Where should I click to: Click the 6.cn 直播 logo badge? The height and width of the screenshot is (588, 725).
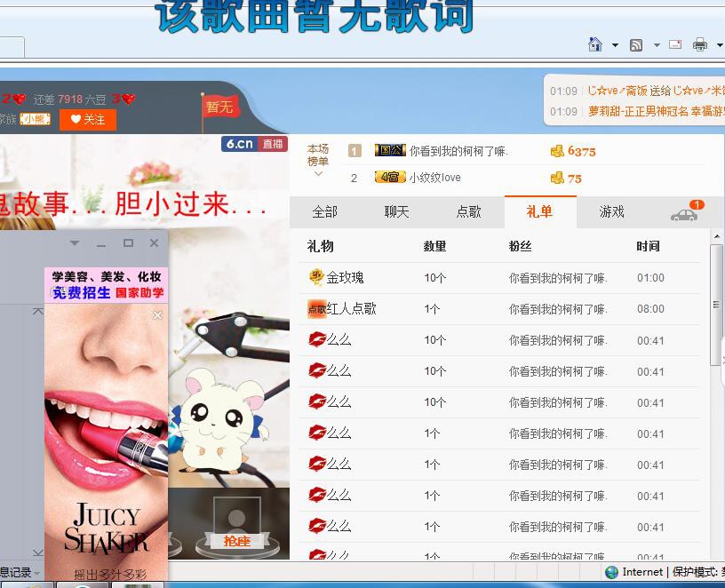click(254, 144)
